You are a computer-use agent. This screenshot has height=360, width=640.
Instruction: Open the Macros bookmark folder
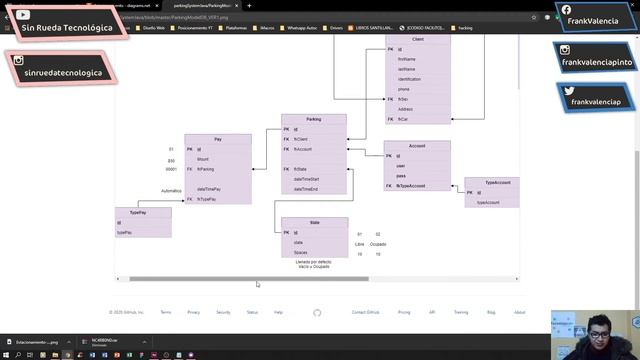(x=263, y=28)
